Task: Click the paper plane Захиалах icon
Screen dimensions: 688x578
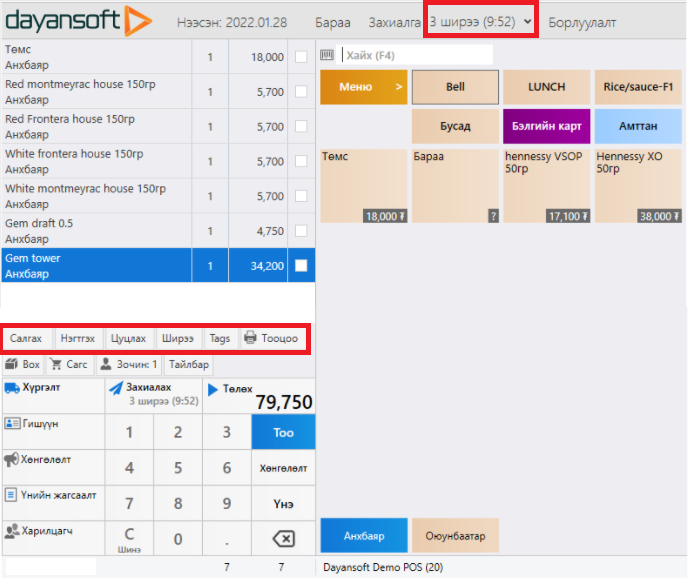Action: click(x=116, y=388)
